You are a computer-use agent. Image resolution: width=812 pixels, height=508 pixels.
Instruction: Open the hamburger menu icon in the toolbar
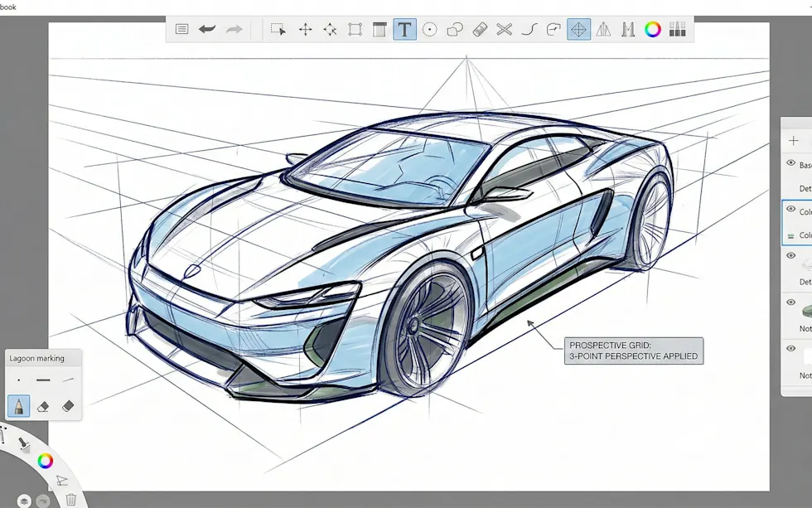pos(181,30)
